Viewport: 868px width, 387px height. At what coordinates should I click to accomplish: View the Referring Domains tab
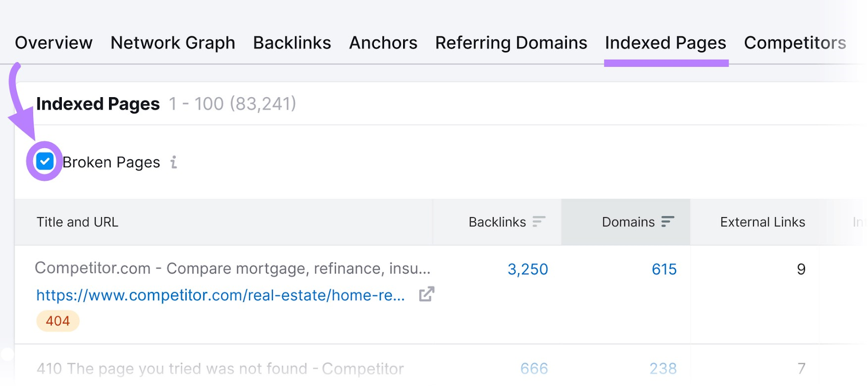(x=510, y=42)
